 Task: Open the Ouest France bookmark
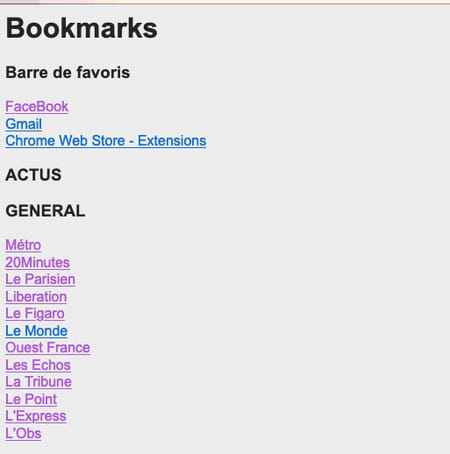[48, 348]
